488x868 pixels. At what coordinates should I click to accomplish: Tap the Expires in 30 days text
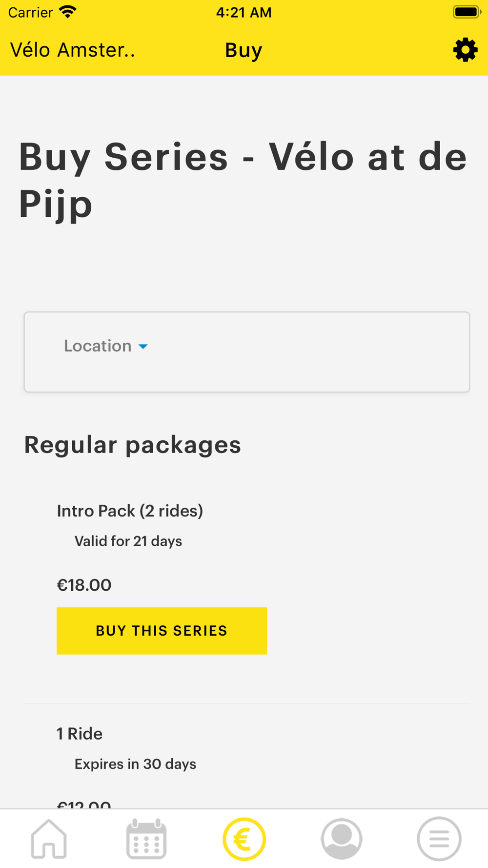(x=135, y=764)
